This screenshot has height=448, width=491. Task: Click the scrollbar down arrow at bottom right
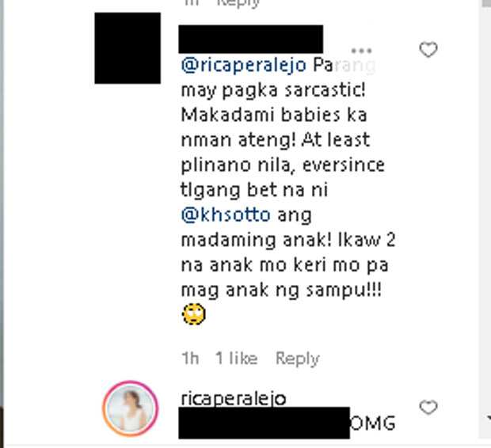point(489,418)
